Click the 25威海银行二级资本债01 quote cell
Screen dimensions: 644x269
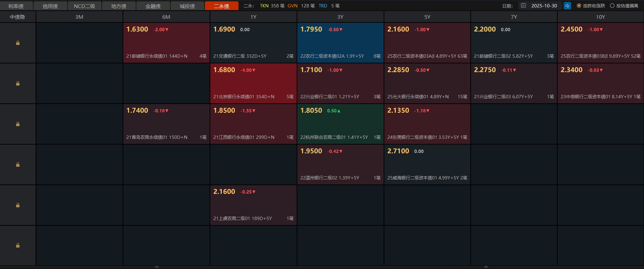[427, 165]
